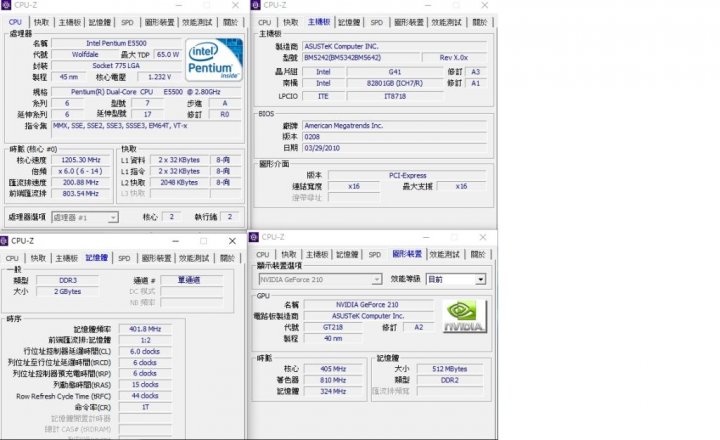Switch to 記憶體 tab in CPU window
Viewport: 720px width, 440px height.
pyautogui.click(x=100, y=22)
